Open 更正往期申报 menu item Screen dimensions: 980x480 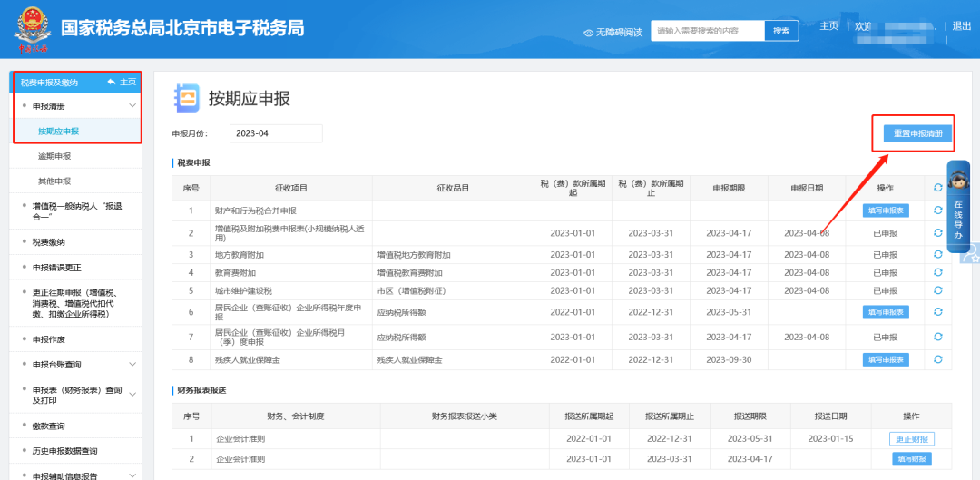pos(77,303)
